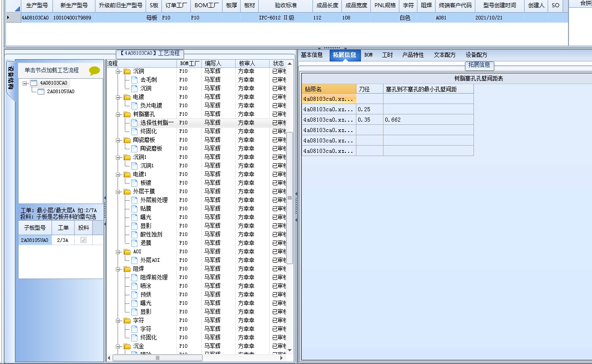
Task: Click the 钻带名 column header
Action: [329, 89]
